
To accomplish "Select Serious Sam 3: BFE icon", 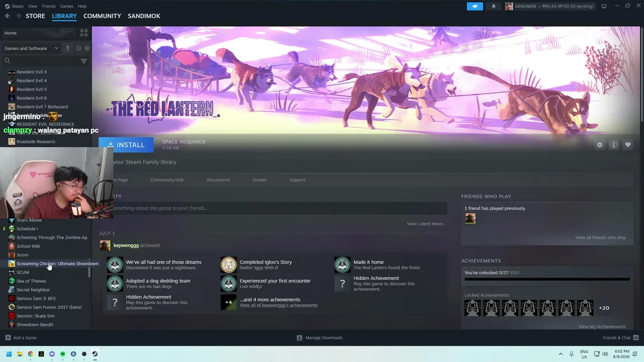I will [x=12, y=299].
